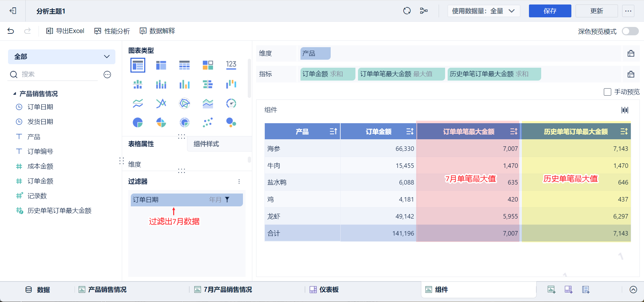
Task: Select the gauge chart type
Action: tap(231, 103)
